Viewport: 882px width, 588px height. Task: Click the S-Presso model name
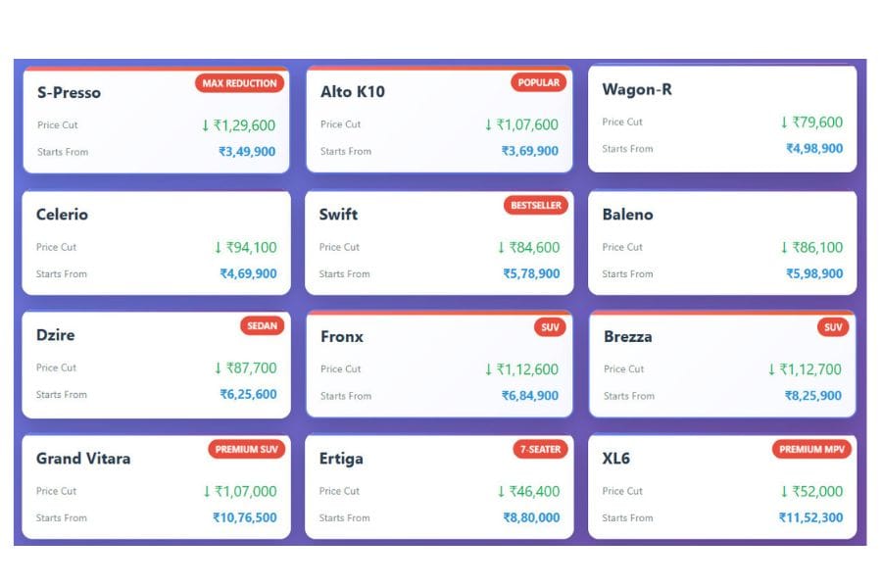click(x=69, y=93)
